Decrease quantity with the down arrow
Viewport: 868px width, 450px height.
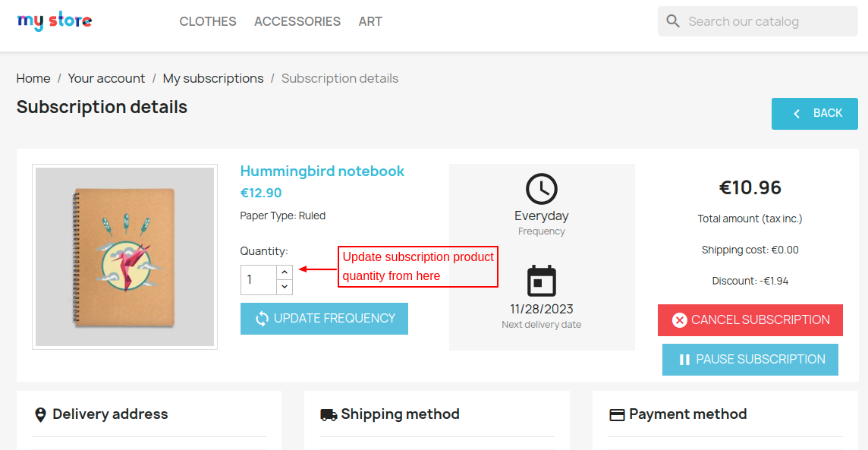pos(285,287)
